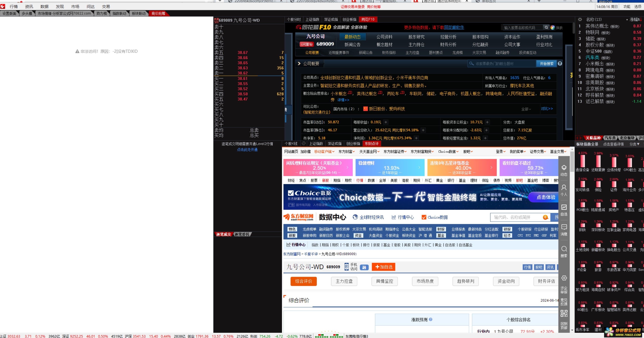The width and height of the screenshot is (644, 338).
Task: Expand 全部 dropdown in comparable companies
Action: (x=526, y=109)
